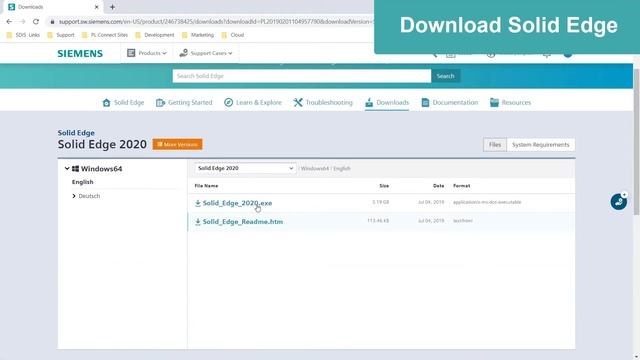Click the address bar padlock icon
This screenshot has height=360, width=640.
(52, 22)
